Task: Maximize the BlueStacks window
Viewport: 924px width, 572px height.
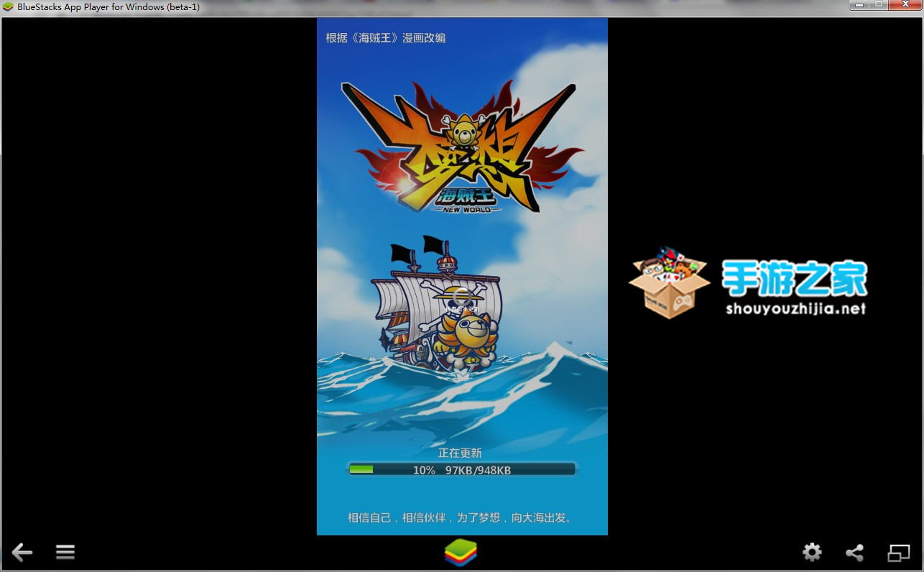Action: pos(878,5)
